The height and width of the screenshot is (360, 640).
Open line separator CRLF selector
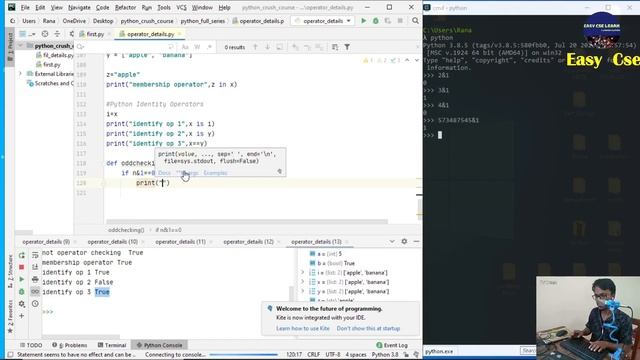click(x=313, y=355)
